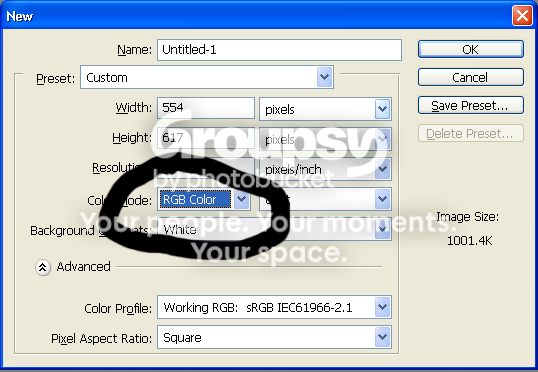
Task: Close the New dialog window
Action: [522, 16]
